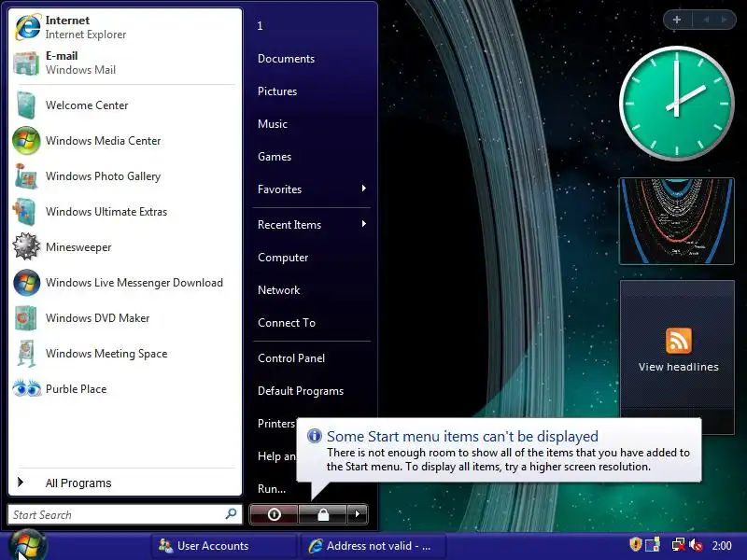Launch the Windows Mail e-mail icon
Image resolution: width=747 pixels, height=560 pixels.
(x=26, y=63)
